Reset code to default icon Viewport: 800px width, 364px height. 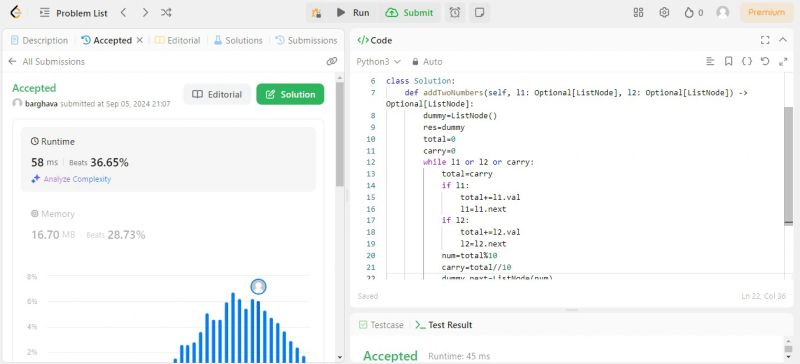[765, 61]
